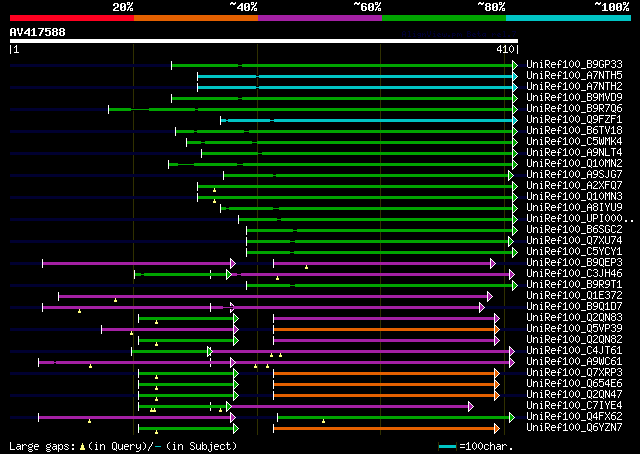
Task: Click the purple alignment segment for C7IYE4
Action: (x=351, y=407)
